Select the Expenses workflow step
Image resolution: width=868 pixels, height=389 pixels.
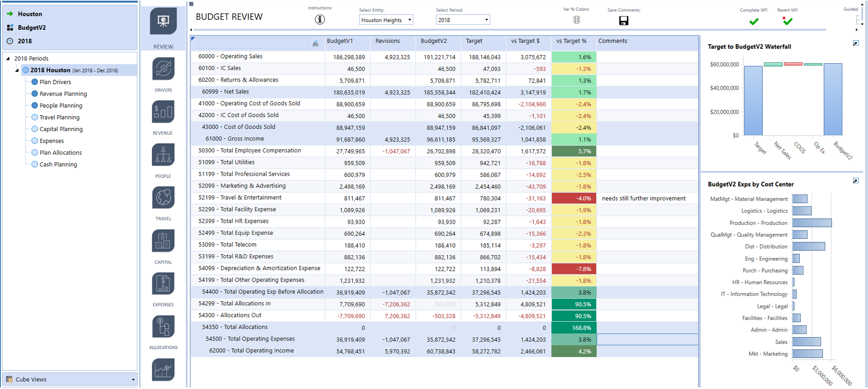[51, 141]
